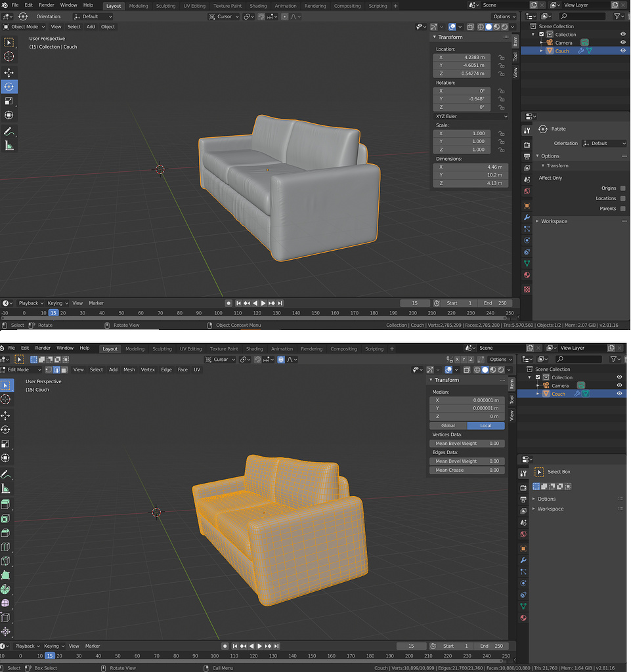Image resolution: width=631 pixels, height=672 pixels.
Task: Switch to wireframe shading in the Object Mode window
Action: [x=481, y=26]
